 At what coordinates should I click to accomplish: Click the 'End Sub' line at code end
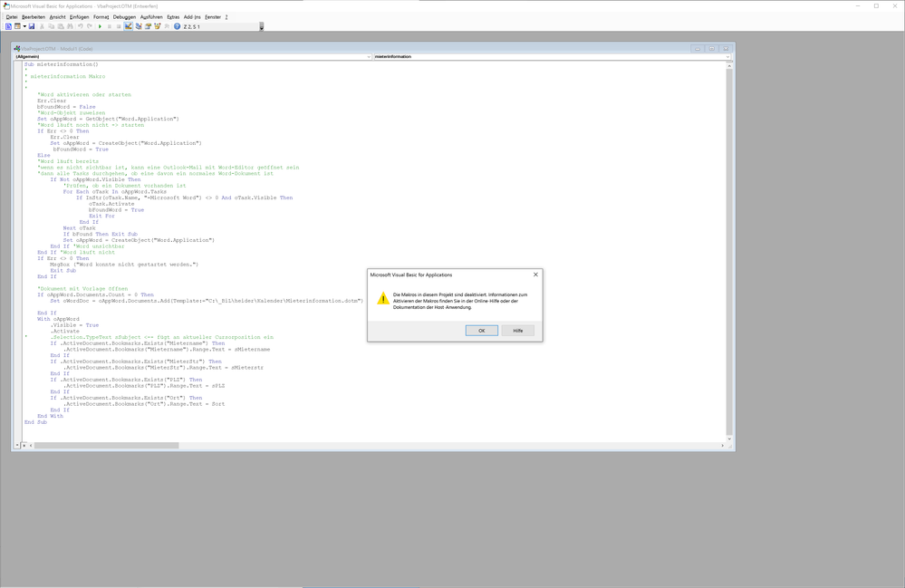point(36,422)
